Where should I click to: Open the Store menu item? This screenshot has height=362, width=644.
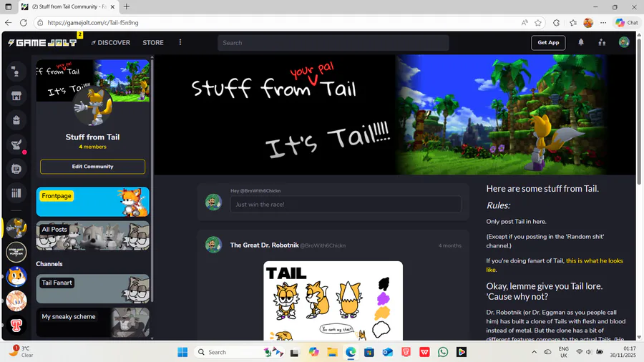(153, 43)
